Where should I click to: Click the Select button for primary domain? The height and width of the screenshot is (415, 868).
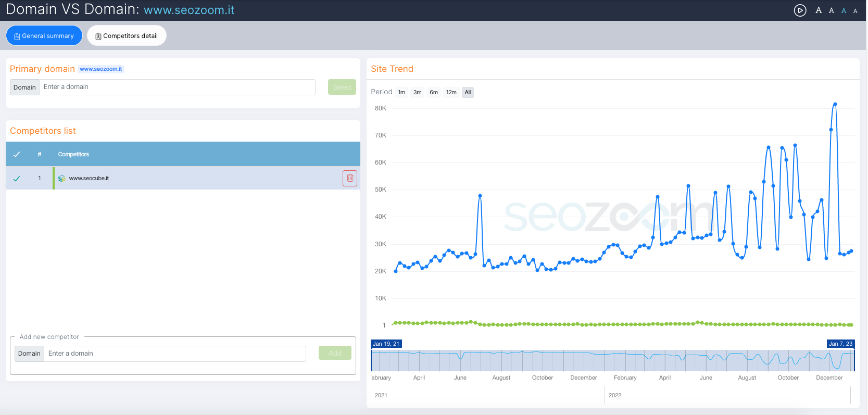342,87
